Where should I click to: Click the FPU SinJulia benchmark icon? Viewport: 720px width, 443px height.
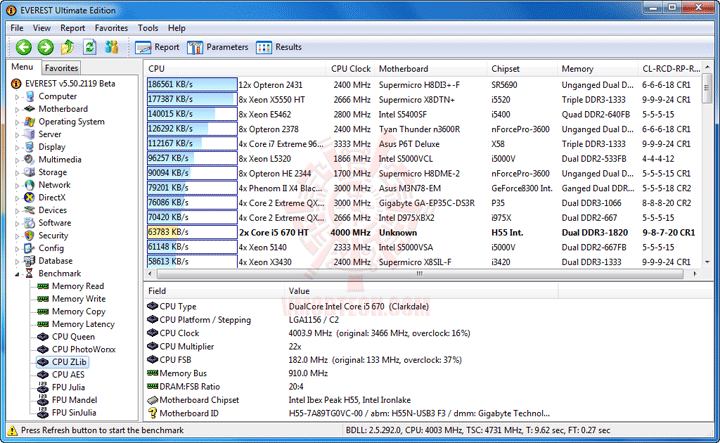click(43, 412)
